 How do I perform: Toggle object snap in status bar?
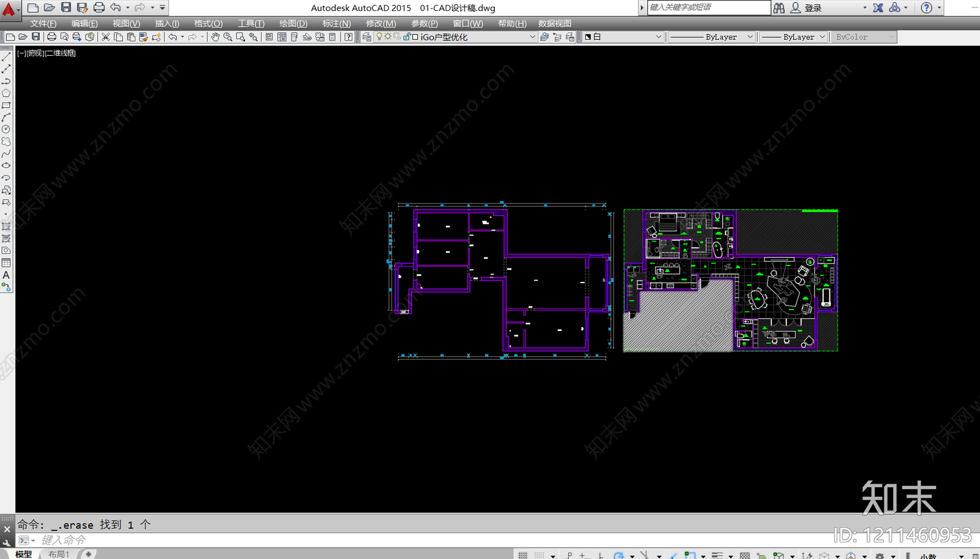pyautogui.click(x=690, y=555)
